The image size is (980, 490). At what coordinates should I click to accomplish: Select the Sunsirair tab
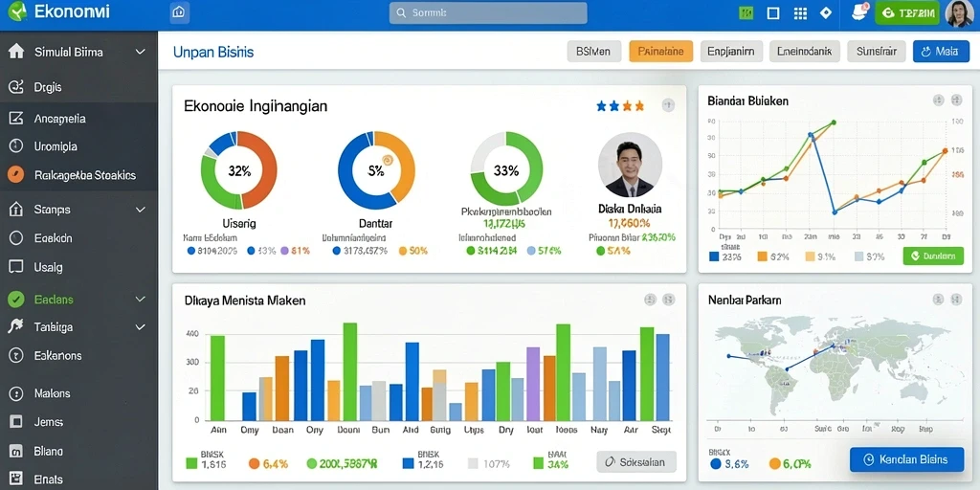point(877,52)
